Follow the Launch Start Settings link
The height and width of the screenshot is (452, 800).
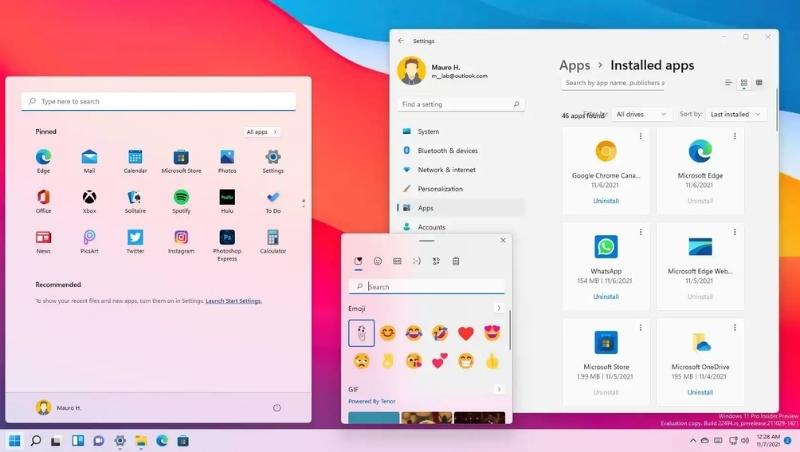click(x=233, y=301)
